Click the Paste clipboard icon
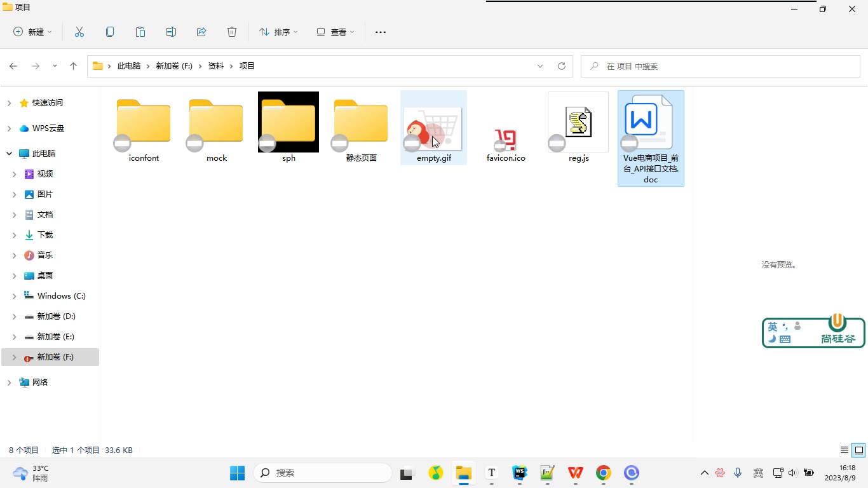Screen dimensions: 868x488 click(x=140, y=32)
